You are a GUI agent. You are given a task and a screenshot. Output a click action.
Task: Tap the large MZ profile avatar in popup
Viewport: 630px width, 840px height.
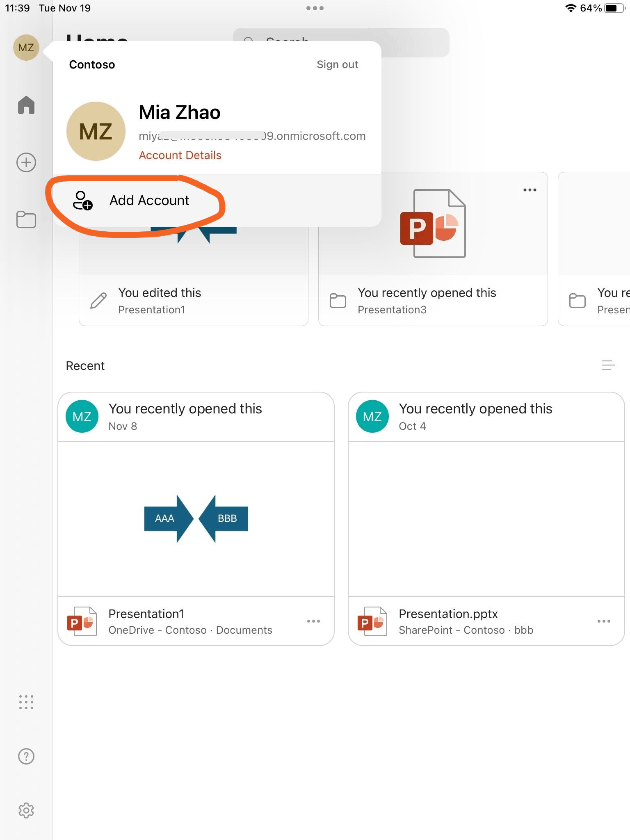coord(96,131)
